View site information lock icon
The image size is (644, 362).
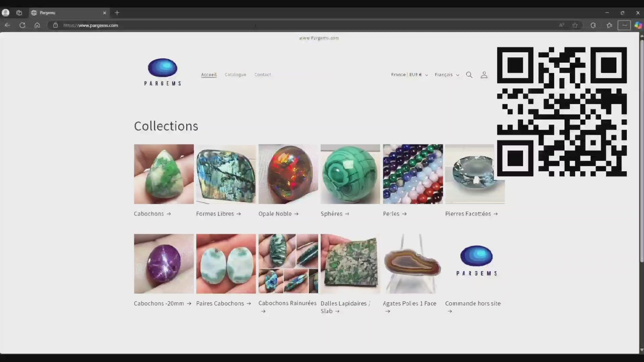pos(55,25)
